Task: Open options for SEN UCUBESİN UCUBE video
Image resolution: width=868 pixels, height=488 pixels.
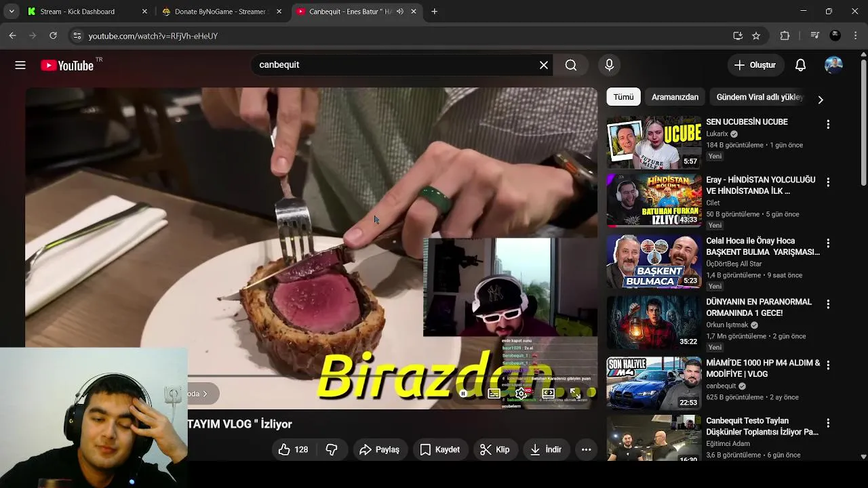Action: click(x=827, y=125)
